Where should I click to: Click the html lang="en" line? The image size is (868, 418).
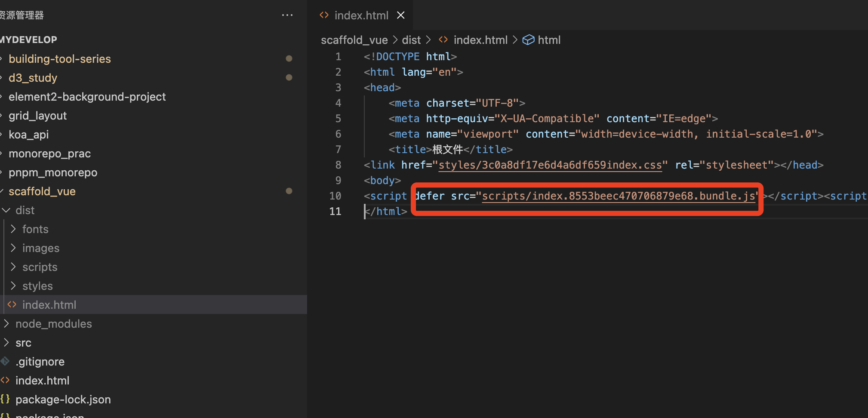pyautogui.click(x=413, y=72)
